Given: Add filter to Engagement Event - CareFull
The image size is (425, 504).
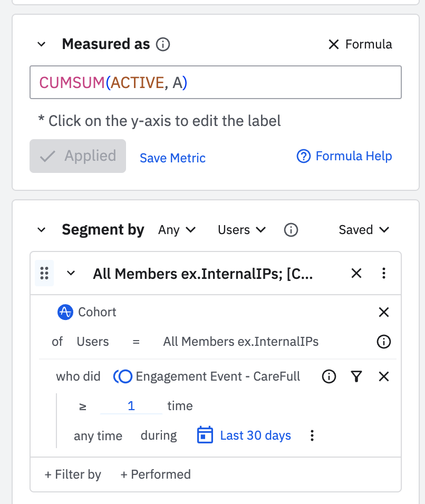Looking at the screenshot, I should [x=356, y=376].
